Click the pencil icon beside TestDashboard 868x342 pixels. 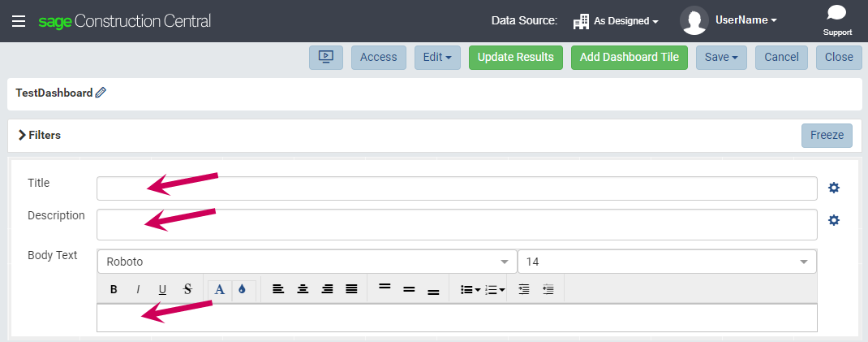pos(101,93)
